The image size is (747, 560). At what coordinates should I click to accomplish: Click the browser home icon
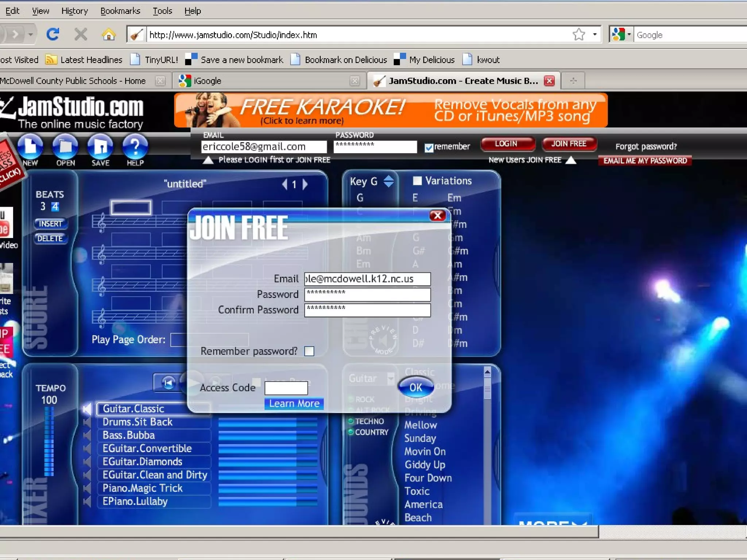[108, 35]
